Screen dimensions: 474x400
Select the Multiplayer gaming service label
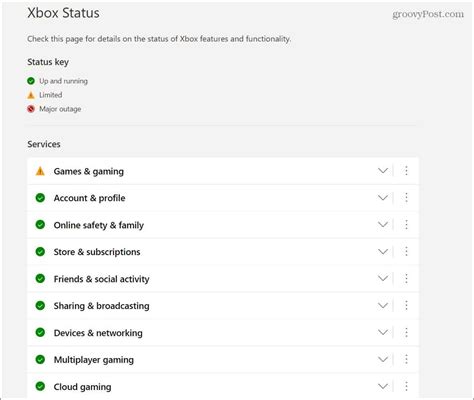pyautogui.click(x=94, y=360)
